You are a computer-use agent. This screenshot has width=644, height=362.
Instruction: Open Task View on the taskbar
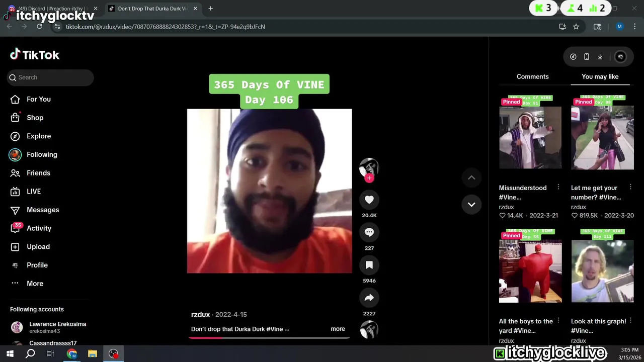click(50, 354)
